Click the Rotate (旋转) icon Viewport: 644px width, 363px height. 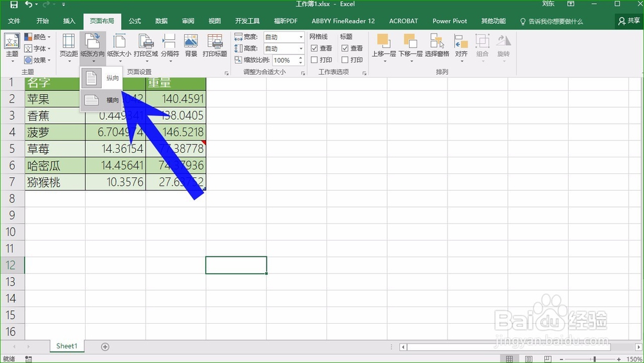(504, 41)
